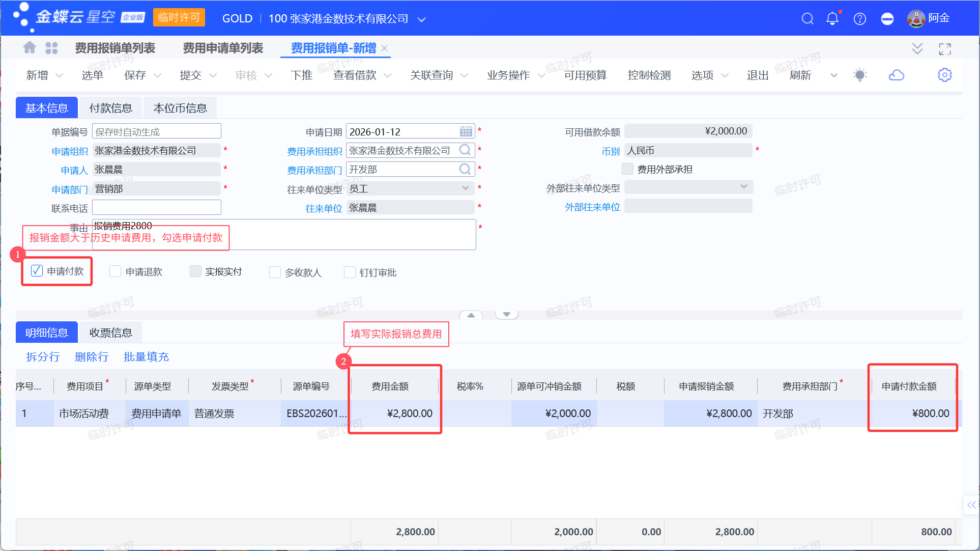Image resolution: width=980 pixels, height=551 pixels.
Task: Click the 联系电话 input field
Action: pyautogui.click(x=156, y=208)
